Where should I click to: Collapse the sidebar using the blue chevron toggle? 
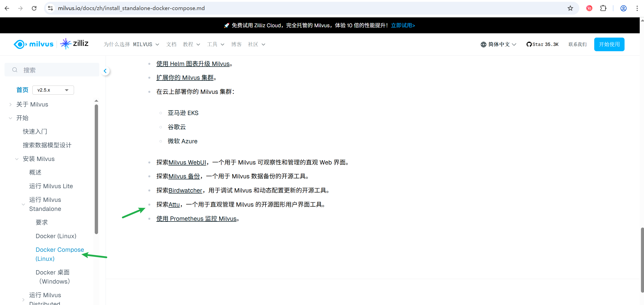pyautogui.click(x=105, y=71)
